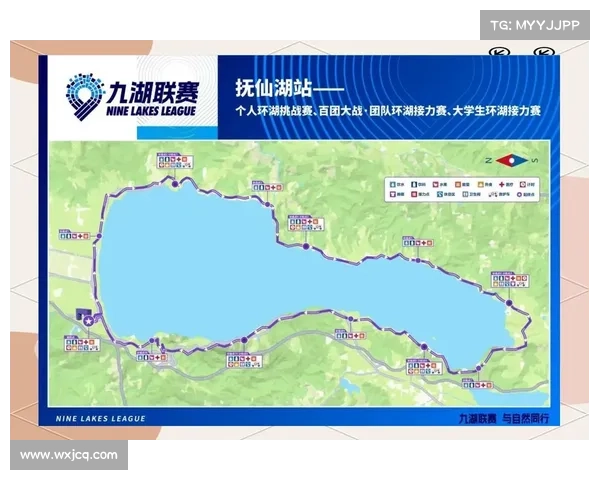Click the blue rest area icon in legend

(x=440, y=194)
